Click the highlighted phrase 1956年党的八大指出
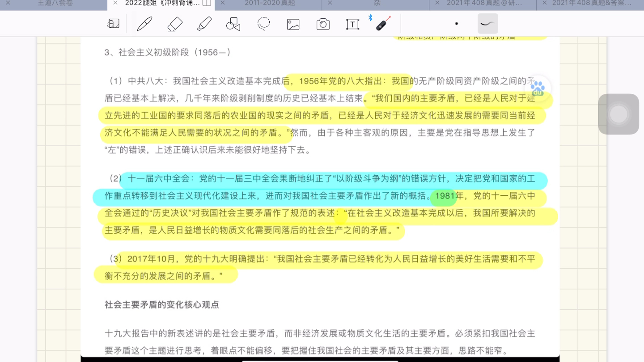This screenshot has width=644, height=362. [x=341, y=81]
